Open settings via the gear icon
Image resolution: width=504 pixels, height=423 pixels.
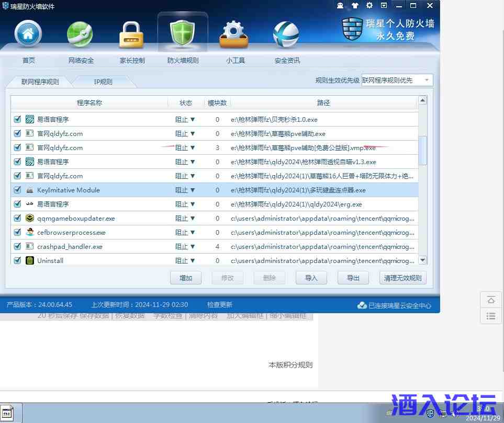(x=369, y=5)
